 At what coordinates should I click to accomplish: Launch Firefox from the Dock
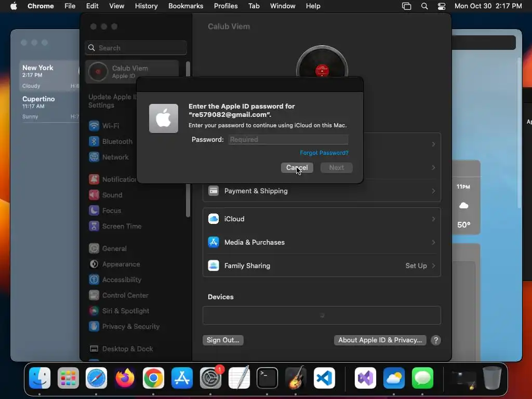[x=125, y=378]
